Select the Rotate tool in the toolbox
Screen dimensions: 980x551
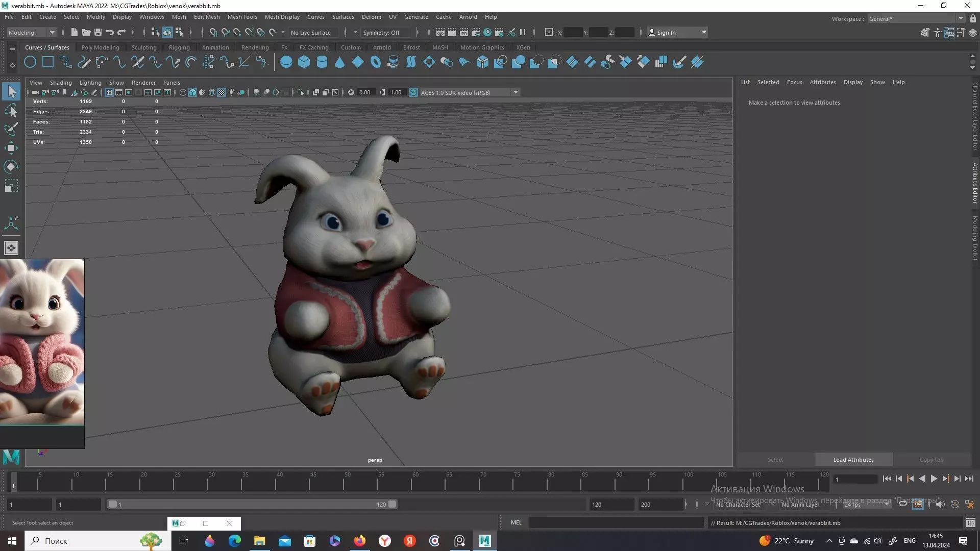pyautogui.click(x=11, y=167)
